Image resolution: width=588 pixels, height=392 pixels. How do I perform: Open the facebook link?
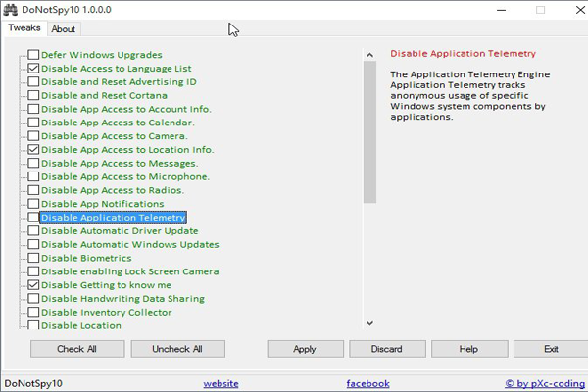pos(367,384)
